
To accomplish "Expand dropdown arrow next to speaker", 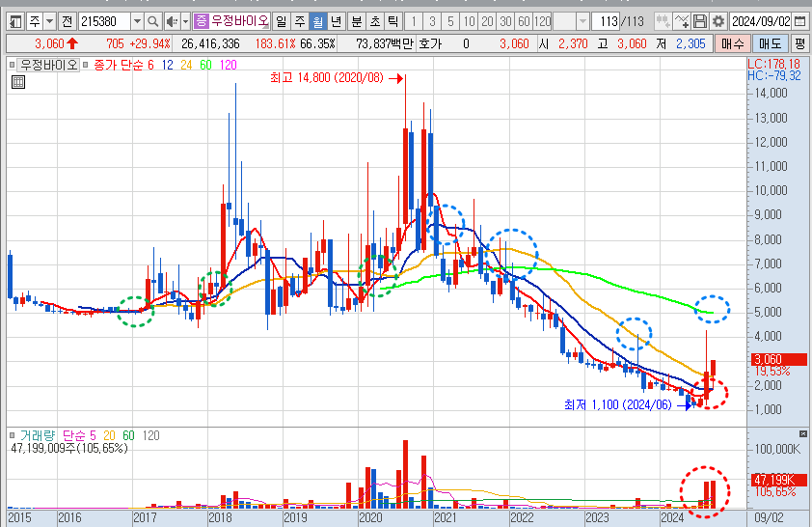I will [185, 21].
